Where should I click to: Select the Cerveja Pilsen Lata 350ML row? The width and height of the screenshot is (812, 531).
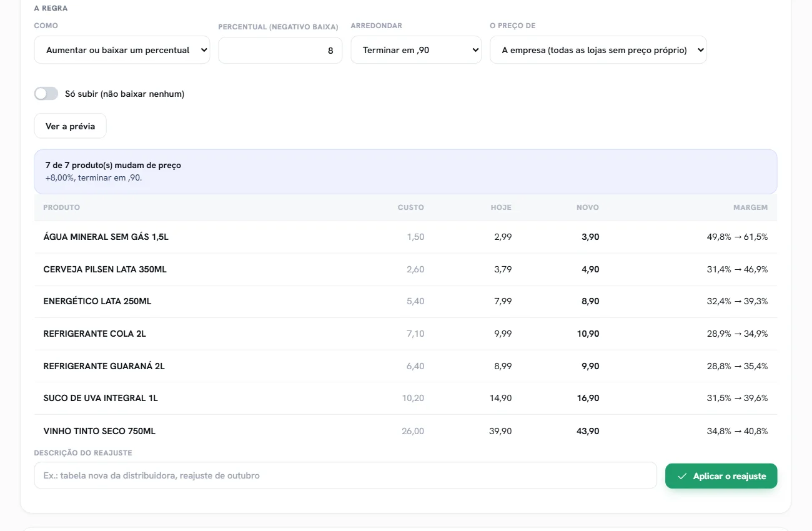406,269
